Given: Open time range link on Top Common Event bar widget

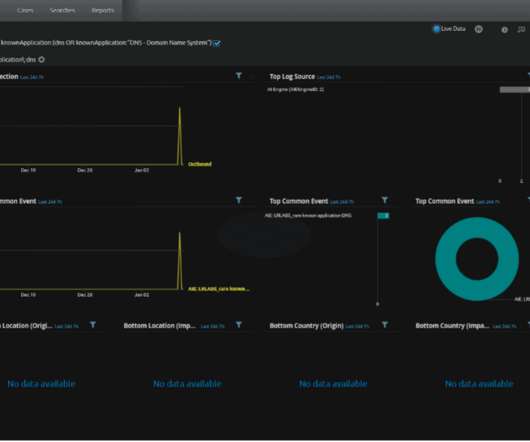Looking at the screenshot, I should (342, 202).
